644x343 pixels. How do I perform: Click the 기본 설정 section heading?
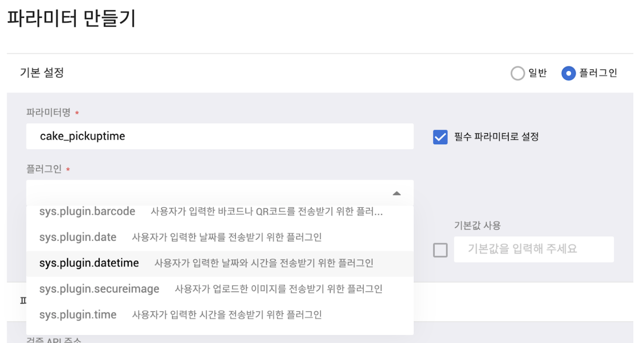pyautogui.click(x=42, y=73)
